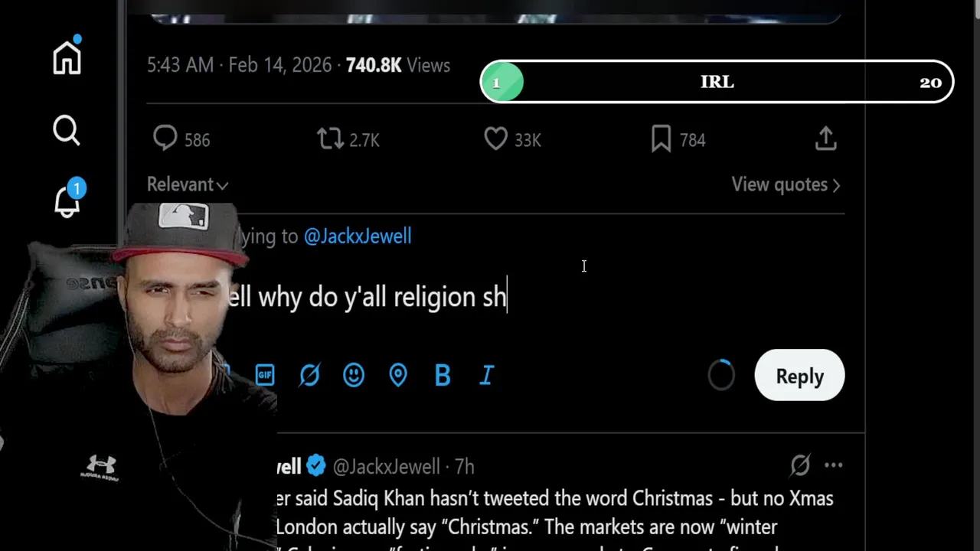The image size is (980, 551).
Task: Expand the Relevant sort dropdown
Action: click(x=188, y=184)
